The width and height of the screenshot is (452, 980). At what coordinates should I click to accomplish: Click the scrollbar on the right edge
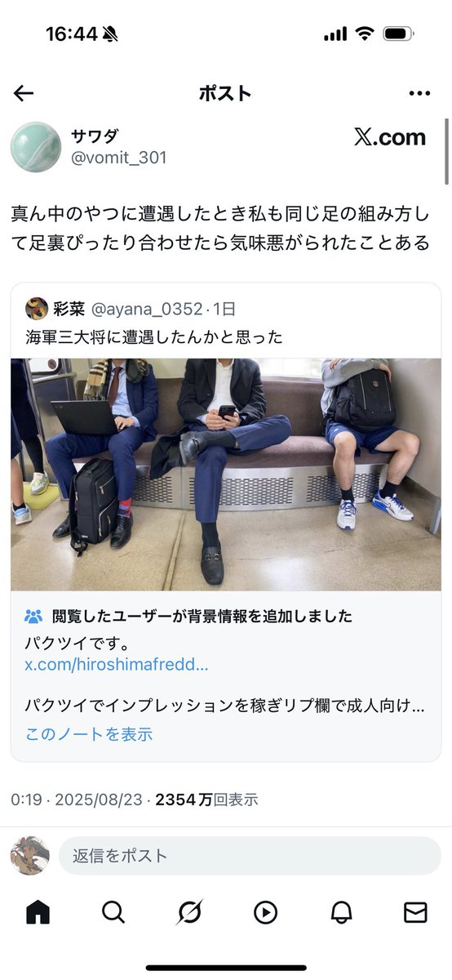445,152
